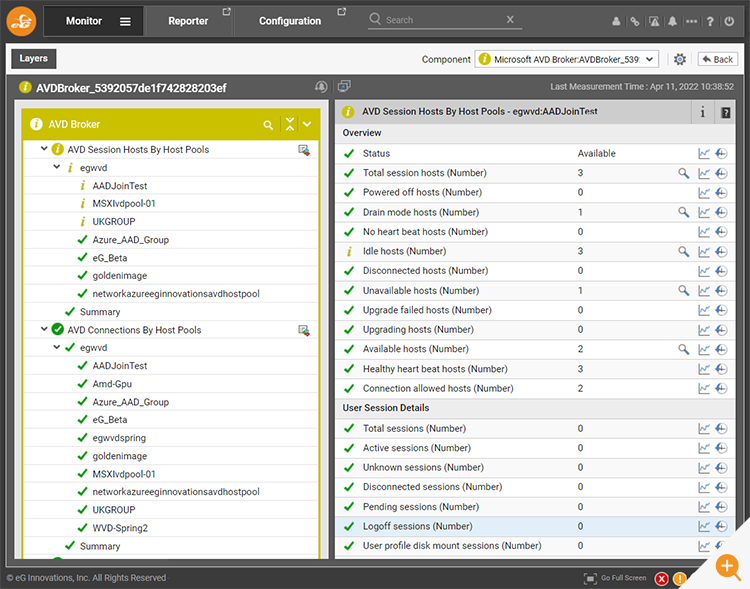Click Go Full Screen
750x589 pixels.
tap(615, 578)
